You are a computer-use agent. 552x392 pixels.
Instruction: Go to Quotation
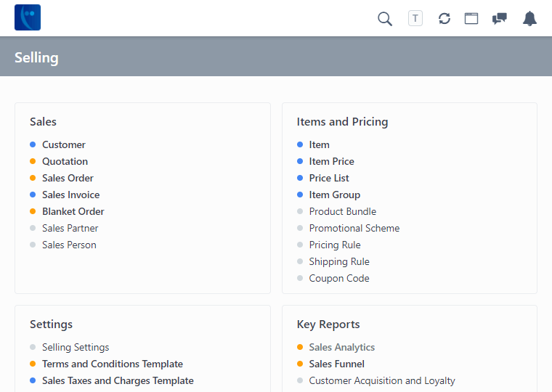[65, 161]
